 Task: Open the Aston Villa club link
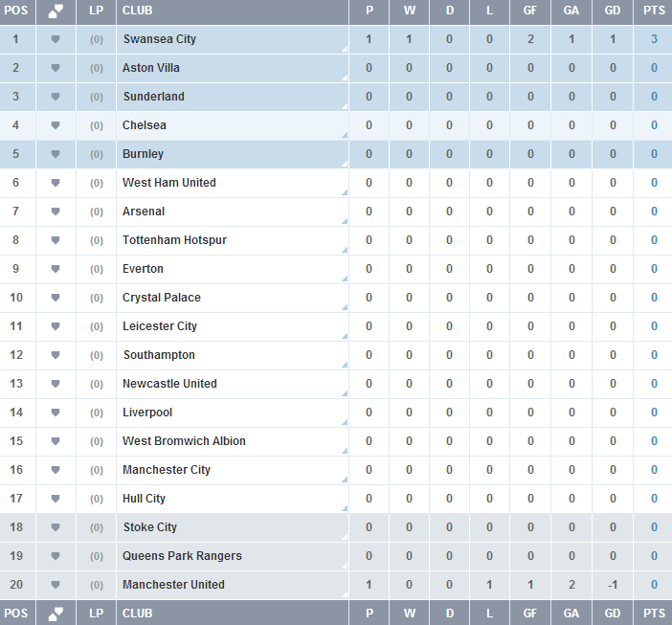click(x=151, y=68)
